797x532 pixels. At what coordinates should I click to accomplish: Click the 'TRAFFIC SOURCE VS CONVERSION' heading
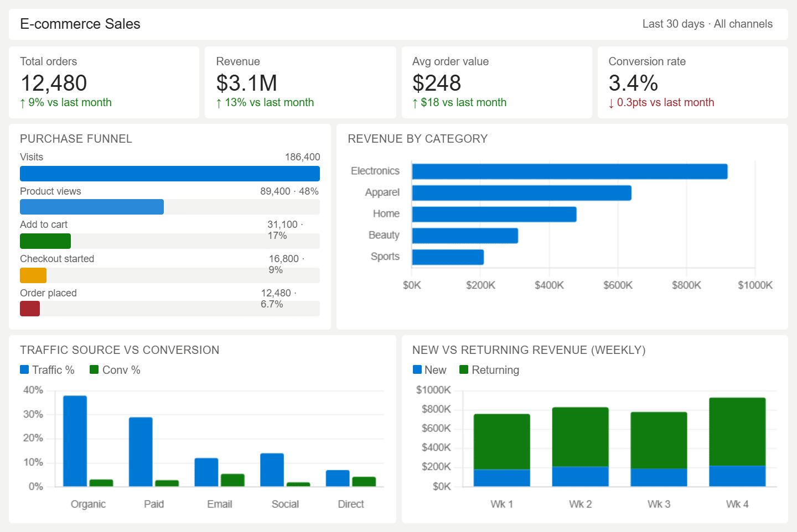[x=120, y=350]
